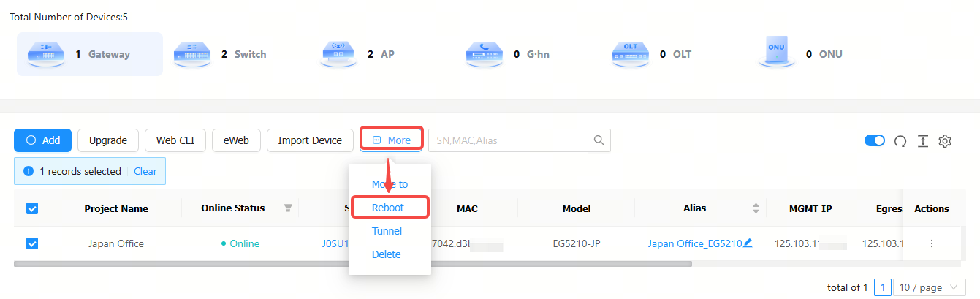This screenshot has width=980, height=299.
Task: Toggle the blue switch near refresh icon
Action: click(875, 140)
